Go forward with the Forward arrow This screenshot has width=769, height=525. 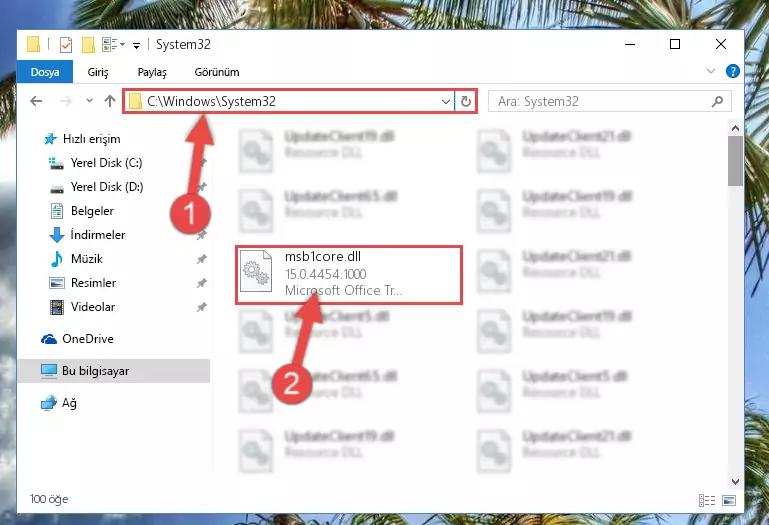coord(65,101)
